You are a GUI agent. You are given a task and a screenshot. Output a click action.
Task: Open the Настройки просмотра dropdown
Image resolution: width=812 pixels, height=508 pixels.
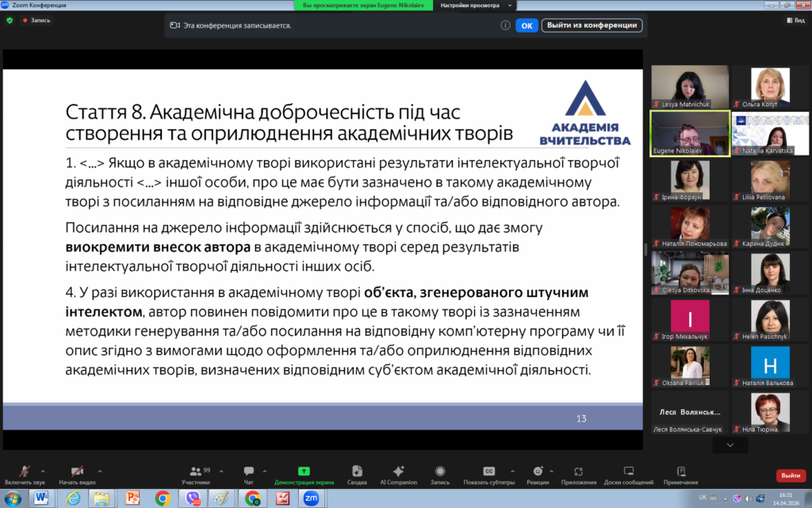point(473,5)
